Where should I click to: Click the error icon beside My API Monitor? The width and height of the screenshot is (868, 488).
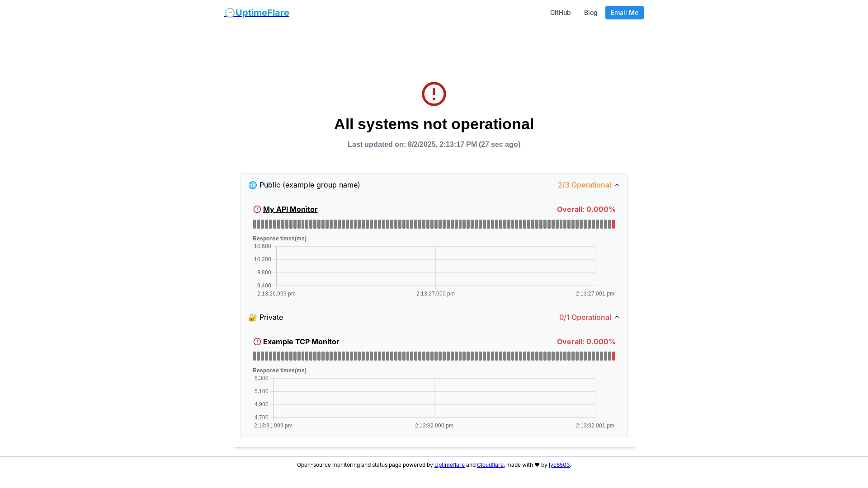[x=257, y=209]
